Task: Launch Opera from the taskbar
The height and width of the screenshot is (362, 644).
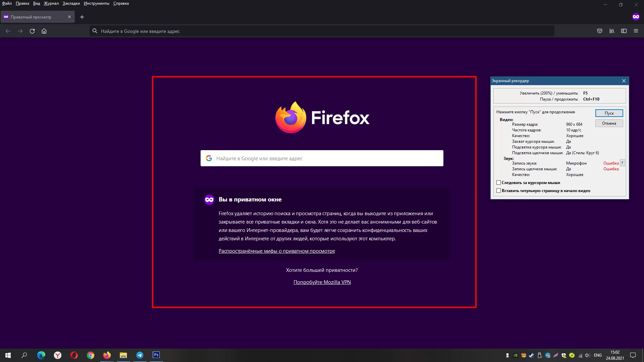Action: pyautogui.click(x=74, y=355)
